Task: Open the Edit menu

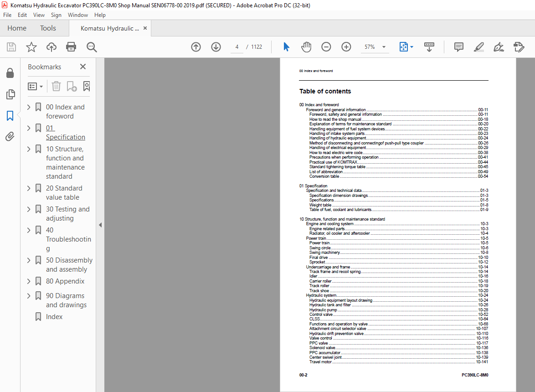Action: point(22,15)
